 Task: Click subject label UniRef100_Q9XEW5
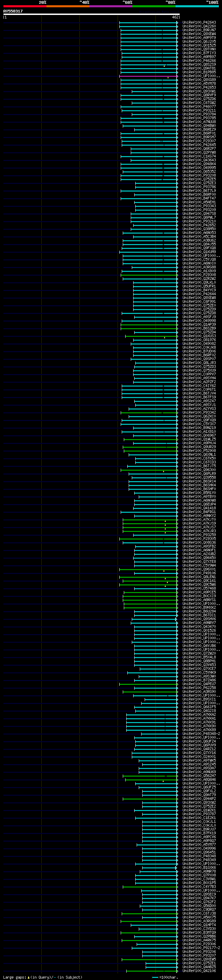click(199, 959)
